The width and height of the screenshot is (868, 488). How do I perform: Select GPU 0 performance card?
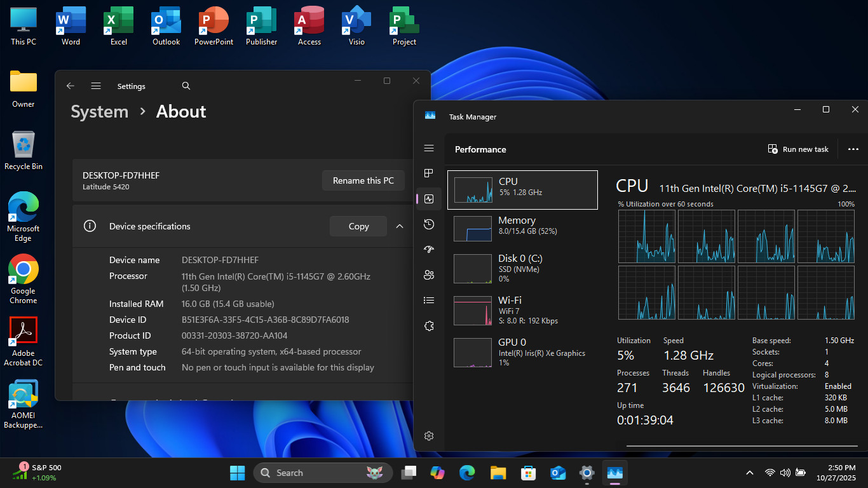522,352
